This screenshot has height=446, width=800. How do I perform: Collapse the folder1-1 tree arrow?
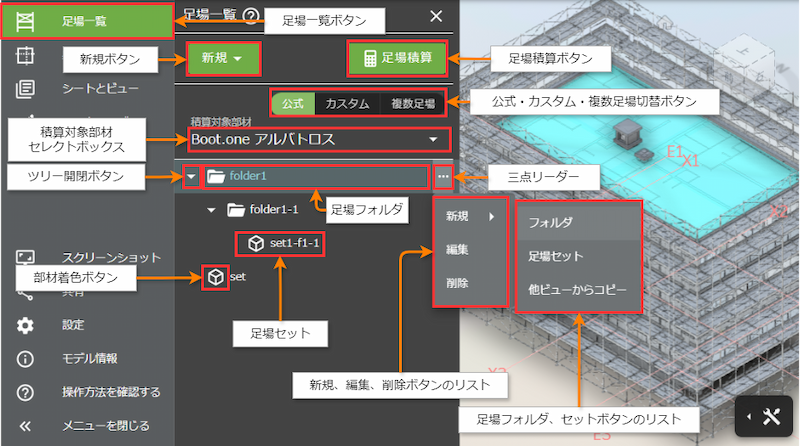211,210
